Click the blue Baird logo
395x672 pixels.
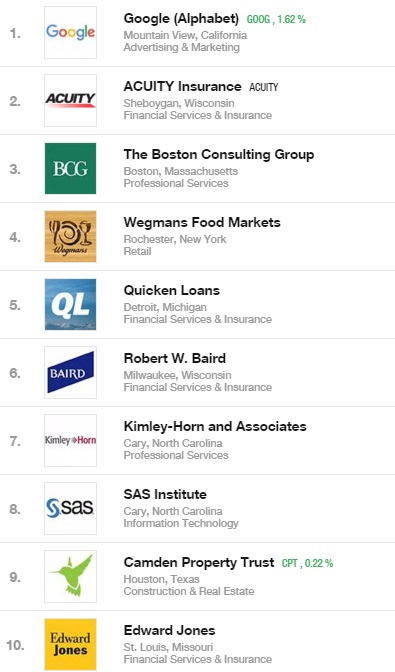[70, 372]
